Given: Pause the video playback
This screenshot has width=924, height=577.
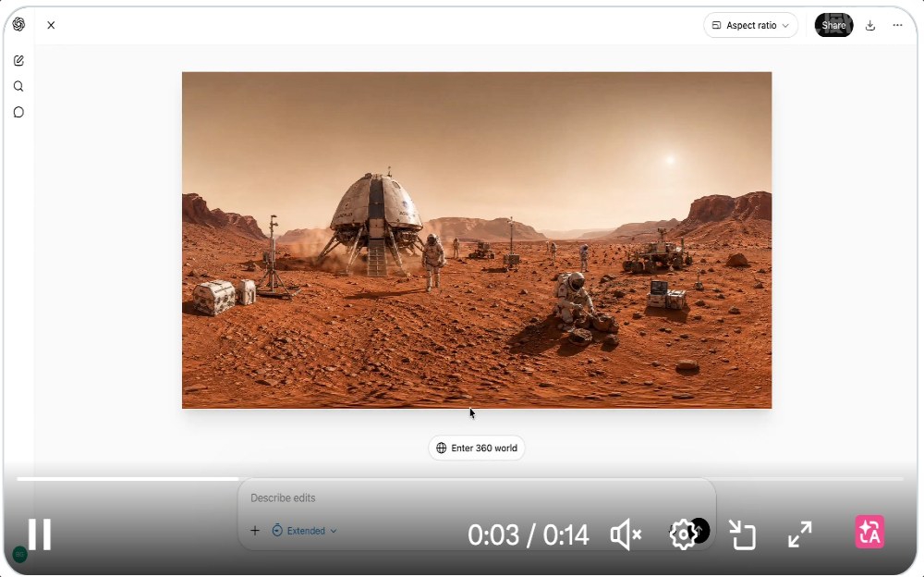Looking at the screenshot, I should pyautogui.click(x=39, y=534).
